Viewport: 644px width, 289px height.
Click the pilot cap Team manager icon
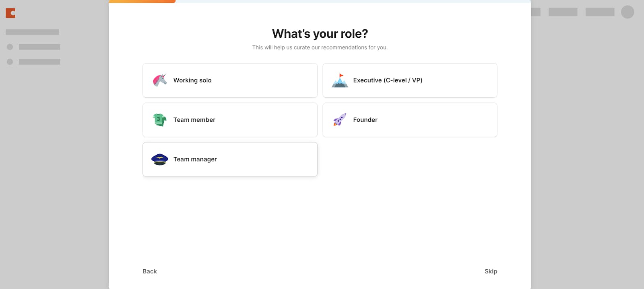tap(160, 159)
